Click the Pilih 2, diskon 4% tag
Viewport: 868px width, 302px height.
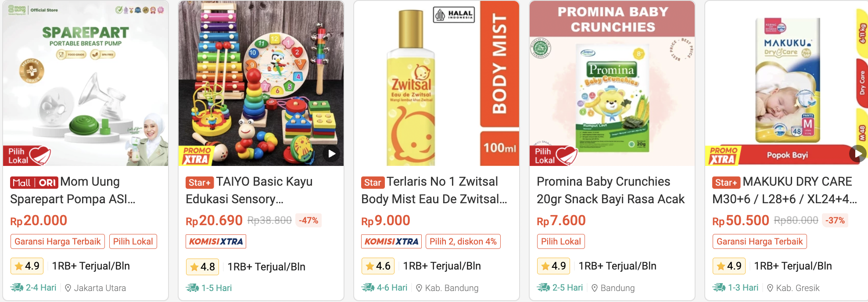[x=463, y=241]
